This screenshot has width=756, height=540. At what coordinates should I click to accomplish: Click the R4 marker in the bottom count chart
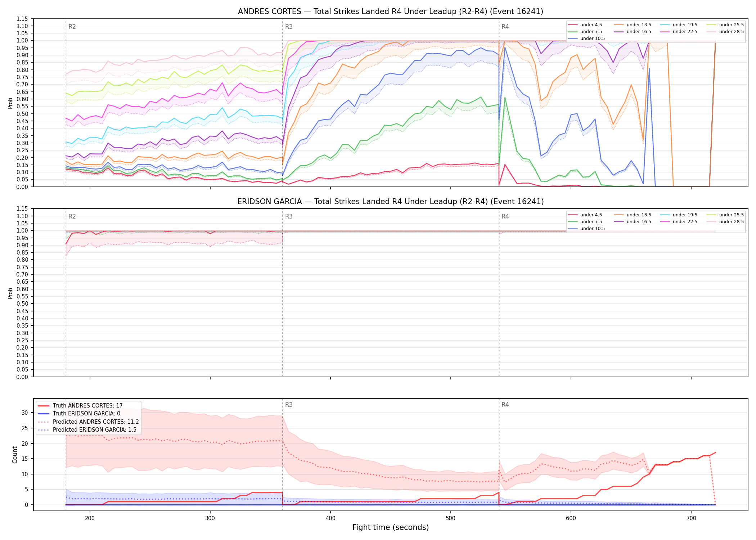pyautogui.click(x=505, y=405)
